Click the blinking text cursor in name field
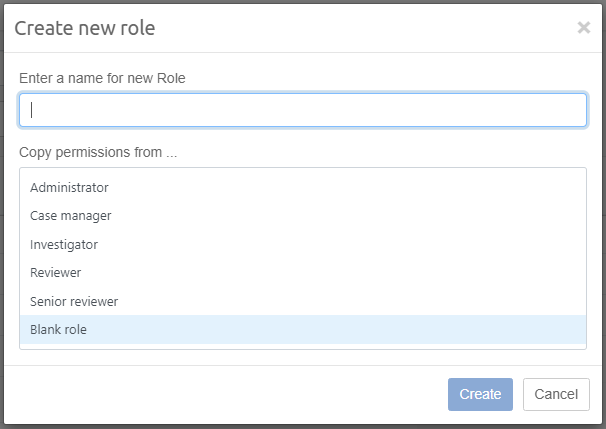606x429 pixels. pyautogui.click(x=33, y=110)
